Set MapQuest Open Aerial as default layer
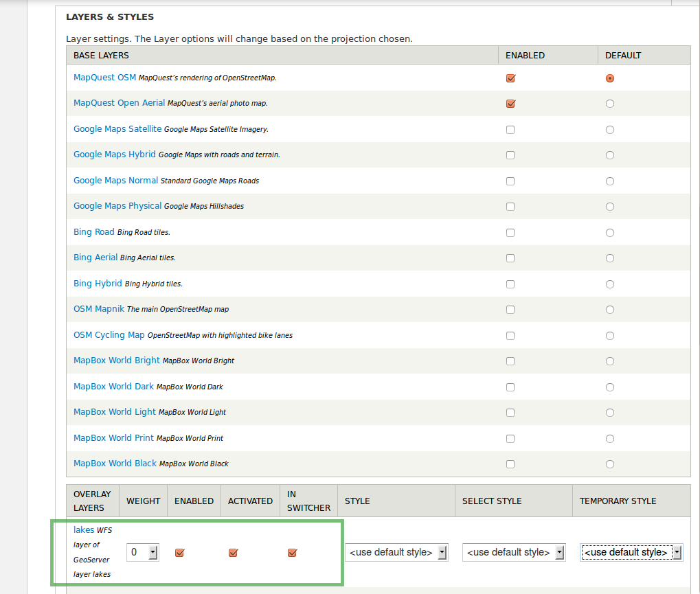The height and width of the screenshot is (594, 700). click(609, 104)
